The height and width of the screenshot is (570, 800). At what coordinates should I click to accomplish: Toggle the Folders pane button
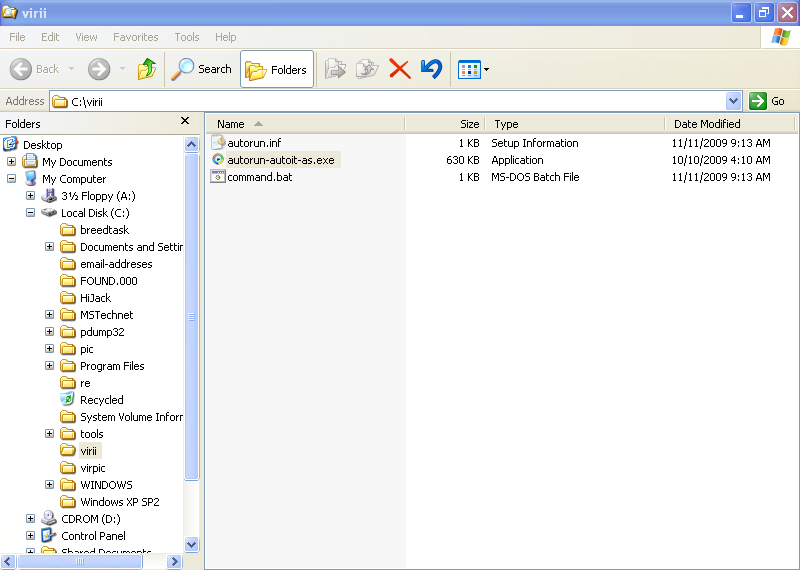[x=277, y=69]
